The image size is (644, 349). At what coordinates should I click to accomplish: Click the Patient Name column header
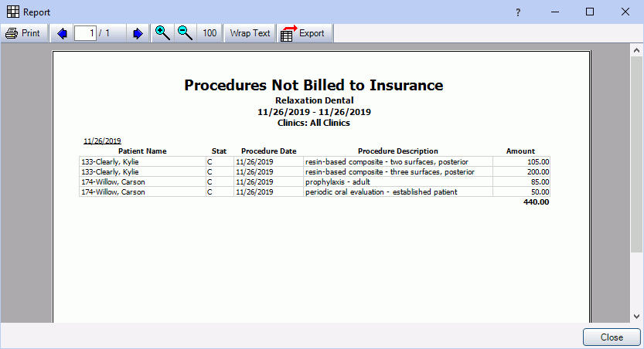142,151
